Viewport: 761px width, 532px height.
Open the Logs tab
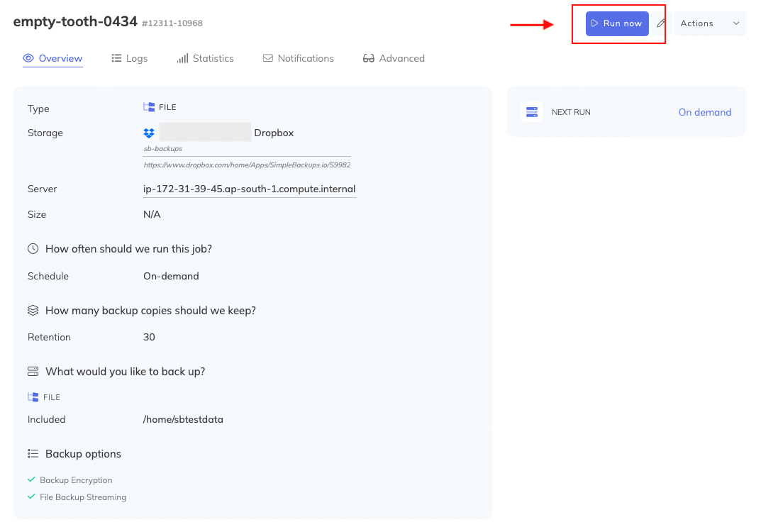(130, 58)
